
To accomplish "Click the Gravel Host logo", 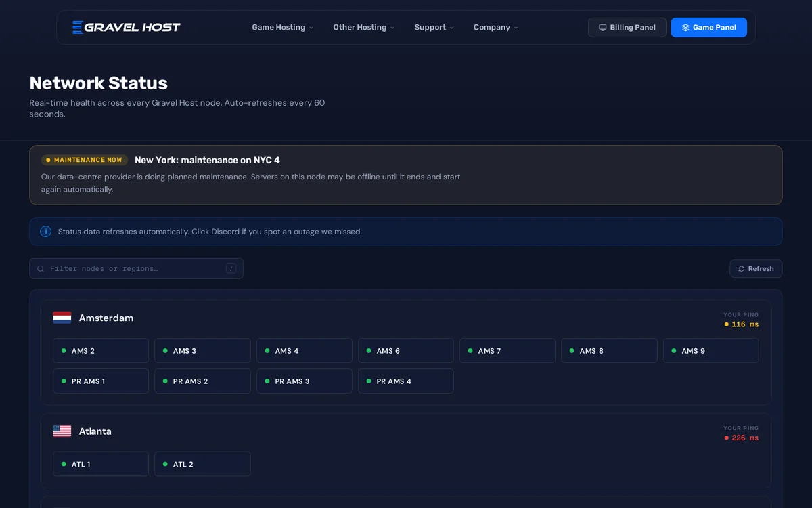I will (127, 27).
